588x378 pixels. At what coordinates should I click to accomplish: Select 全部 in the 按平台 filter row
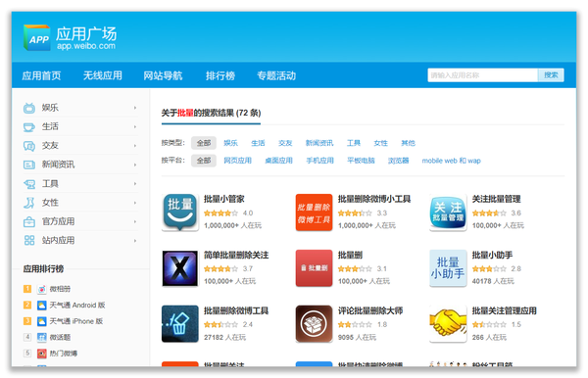click(x=204, y=161)
